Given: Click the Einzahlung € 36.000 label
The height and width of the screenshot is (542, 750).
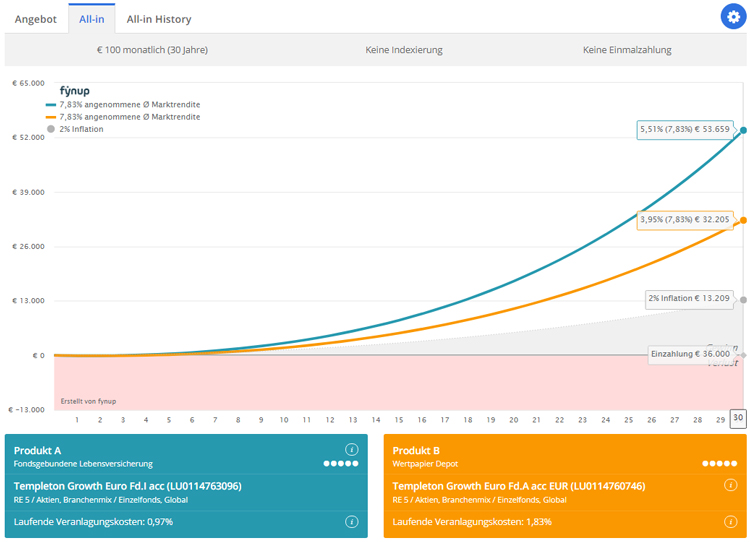Looking at the screenshot, I should (690, 354).
